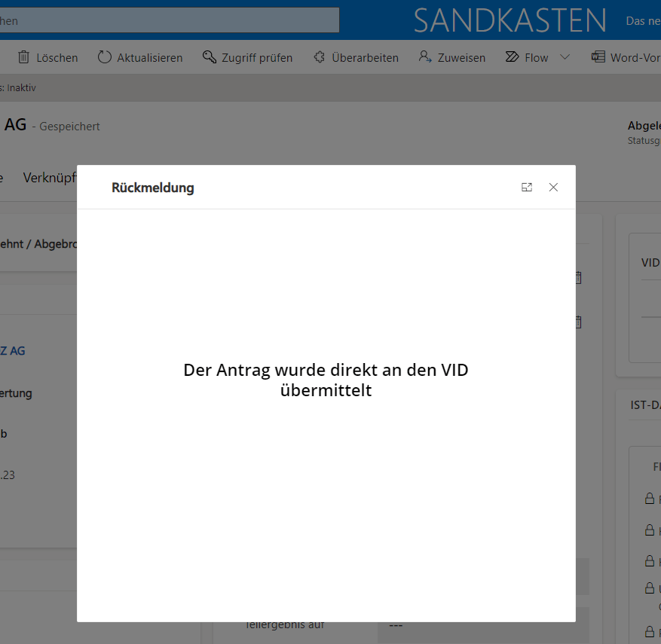Click the search input field
The image size is (661, 644).
[x=170, y=20]
